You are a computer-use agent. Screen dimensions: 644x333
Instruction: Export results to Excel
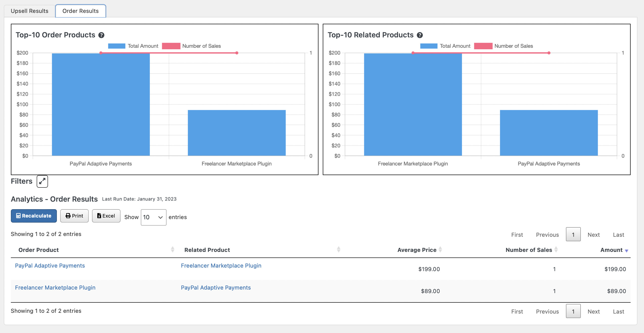point(106,216)
